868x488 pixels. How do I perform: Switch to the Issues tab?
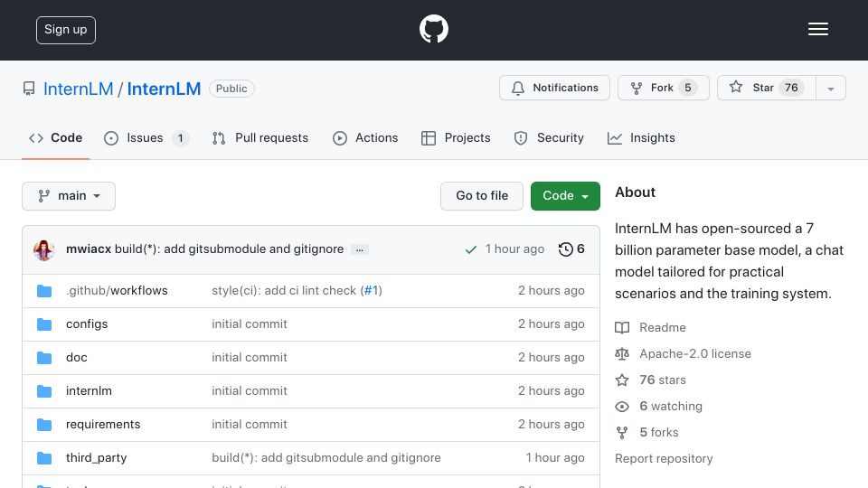(x=146, y=137)
